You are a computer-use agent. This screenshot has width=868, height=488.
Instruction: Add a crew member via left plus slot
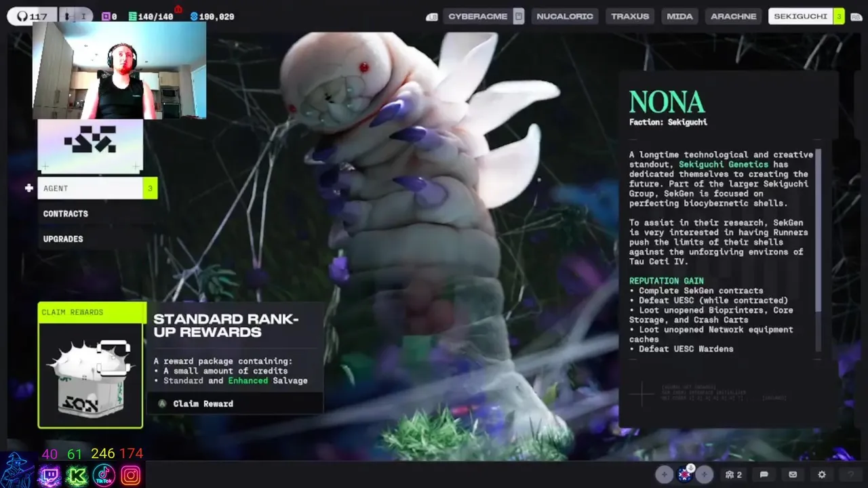coord(664,474)
